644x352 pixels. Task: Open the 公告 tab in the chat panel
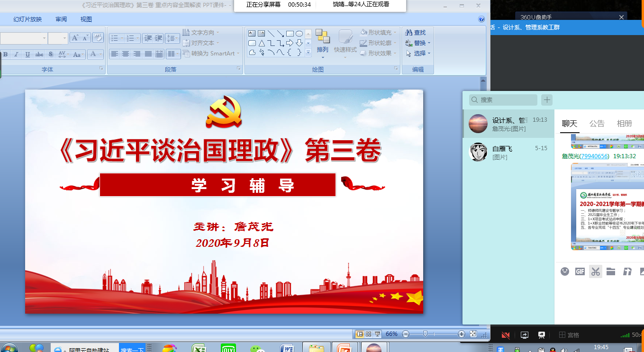click(597, 123)
